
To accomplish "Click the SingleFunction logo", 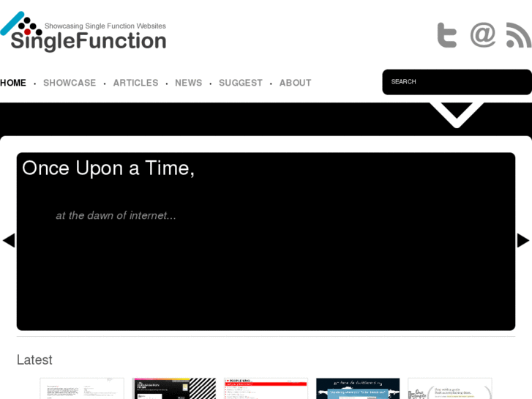I will 83,31.
